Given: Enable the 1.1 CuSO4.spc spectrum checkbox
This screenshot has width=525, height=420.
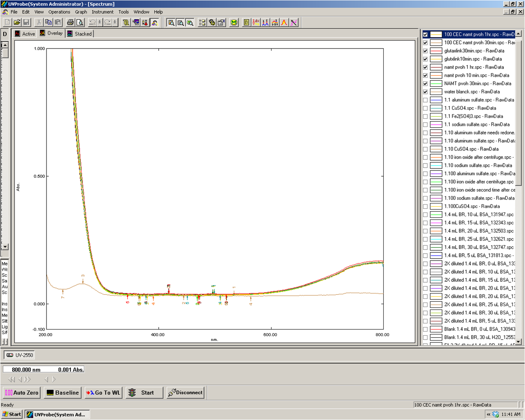Looking at the screenshot, I should [425, 108].
